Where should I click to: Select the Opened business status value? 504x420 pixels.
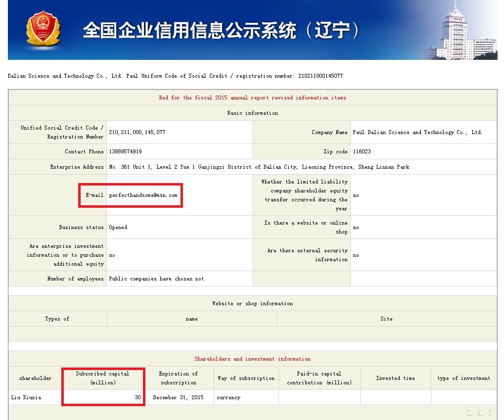click(118, 228)
